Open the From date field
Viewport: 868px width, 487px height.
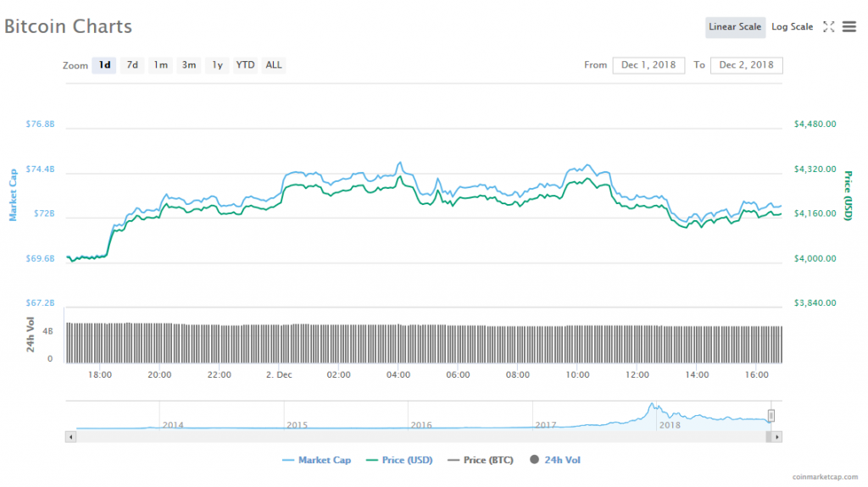pos(648,65)
